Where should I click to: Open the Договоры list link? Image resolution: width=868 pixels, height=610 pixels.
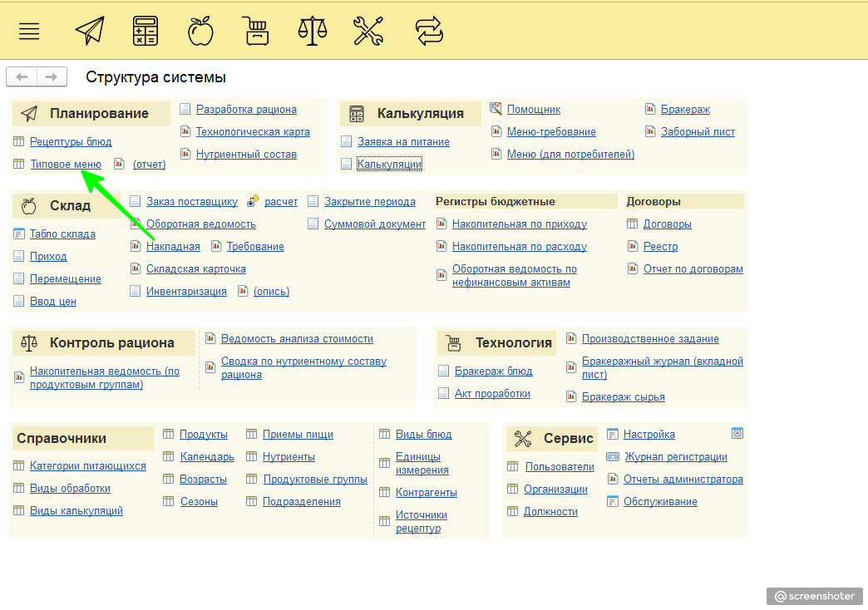pos(667,224)
